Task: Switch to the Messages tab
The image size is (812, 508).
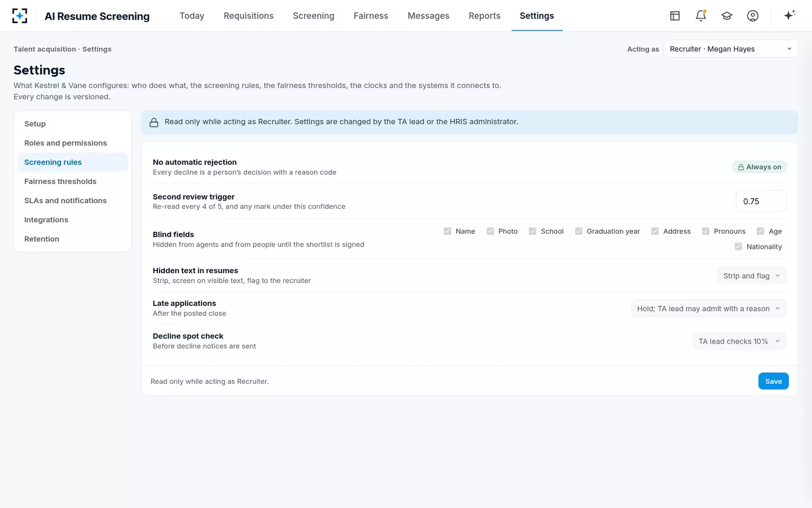Action: (429, 16)
